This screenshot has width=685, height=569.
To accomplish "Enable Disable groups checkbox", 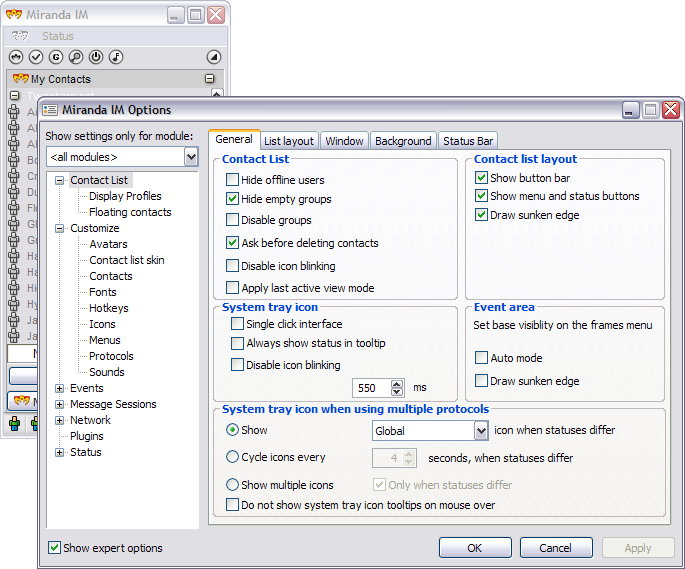I will coord(232,219).
